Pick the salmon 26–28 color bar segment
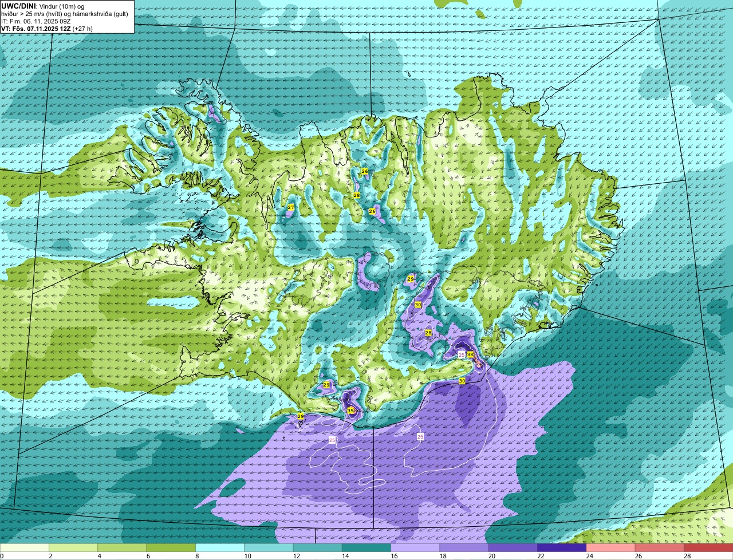733x560 pixels. point(660,548)
